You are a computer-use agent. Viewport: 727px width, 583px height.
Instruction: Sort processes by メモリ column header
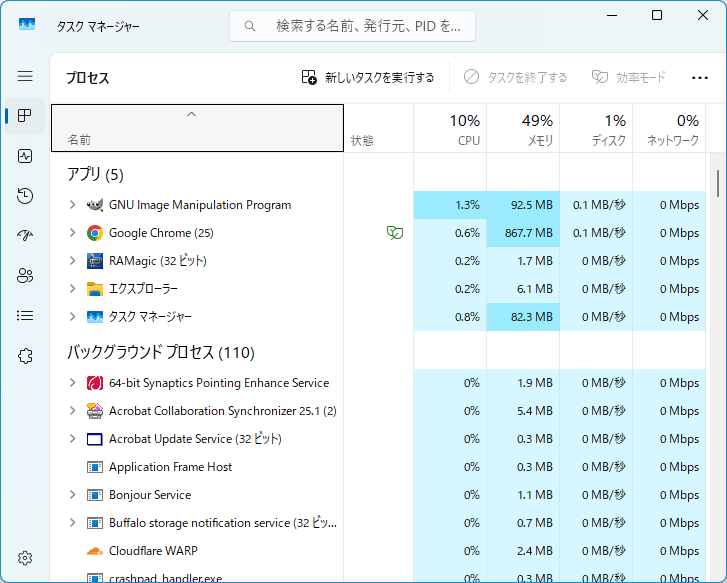point(523,129)
